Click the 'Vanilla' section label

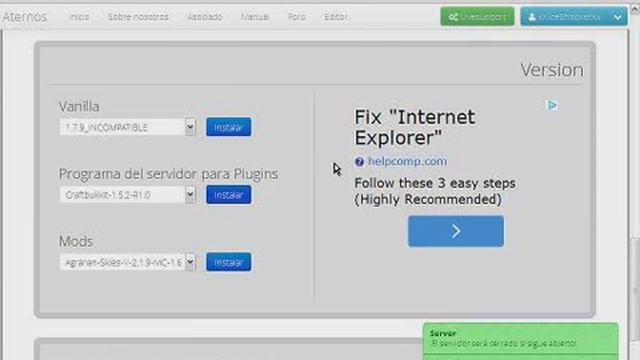click(79, 107)
